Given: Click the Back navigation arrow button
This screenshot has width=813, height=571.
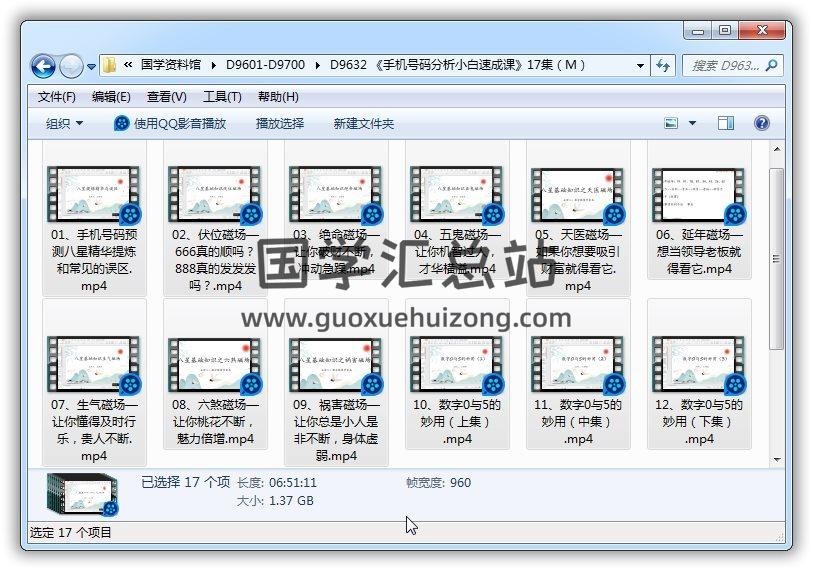Looking at the screenshot, I should click(43, 67).
